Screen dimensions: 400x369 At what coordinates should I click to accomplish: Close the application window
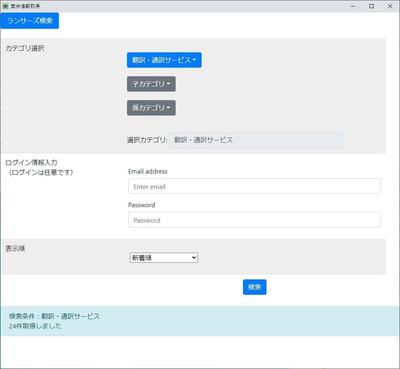[390, 6]
